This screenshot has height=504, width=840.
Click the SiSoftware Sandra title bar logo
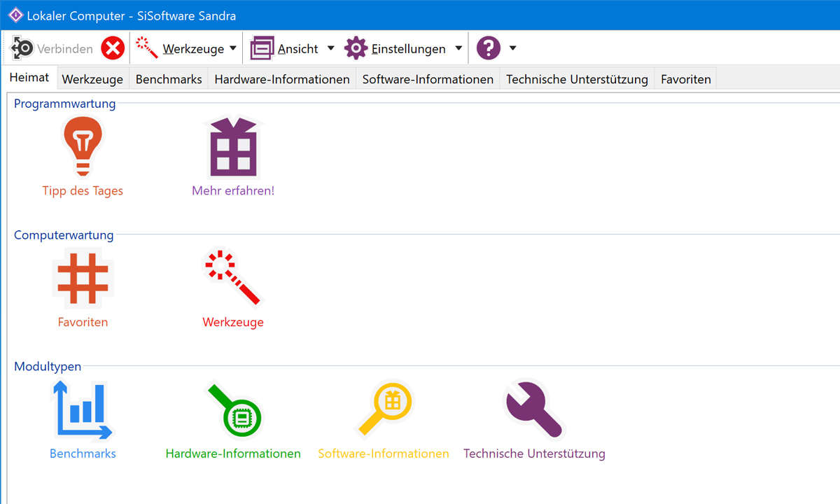[15, 15]
